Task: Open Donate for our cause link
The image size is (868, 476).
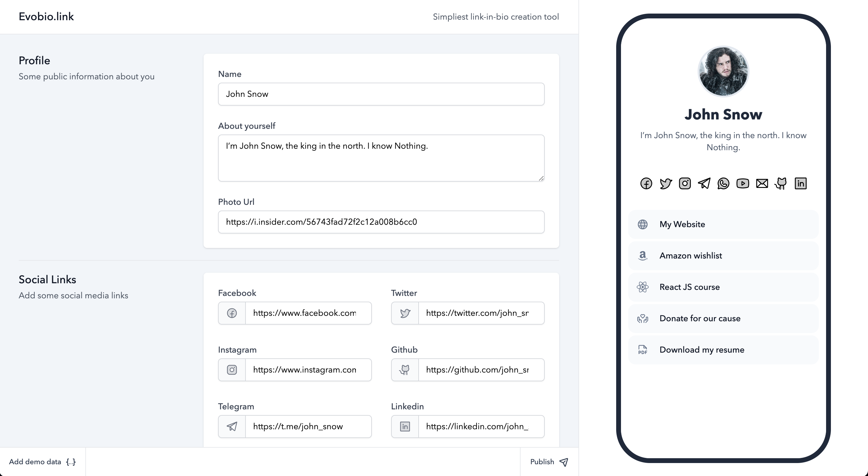Action: click(723, 318)
